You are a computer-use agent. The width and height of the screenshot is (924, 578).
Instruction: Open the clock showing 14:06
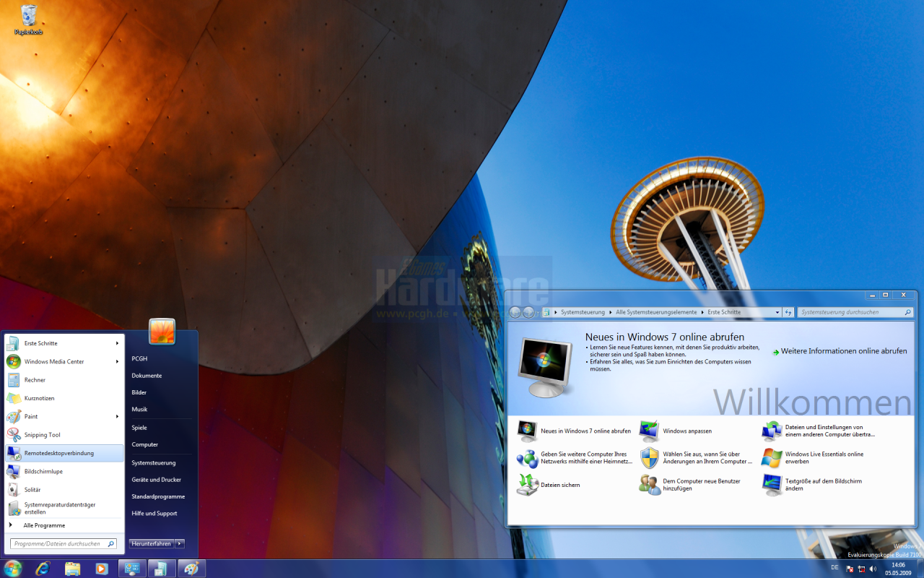[899, 569]
